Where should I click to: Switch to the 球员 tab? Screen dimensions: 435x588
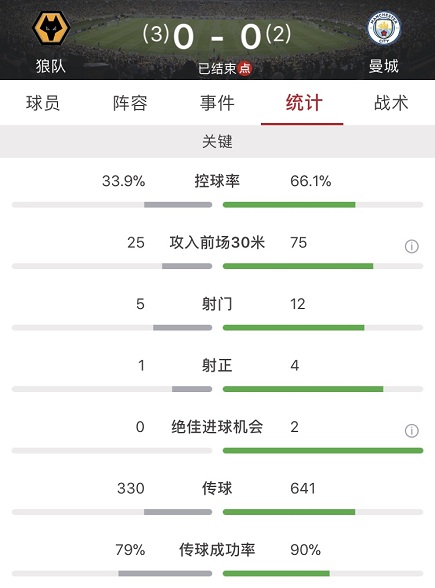(x=43, y=103)
